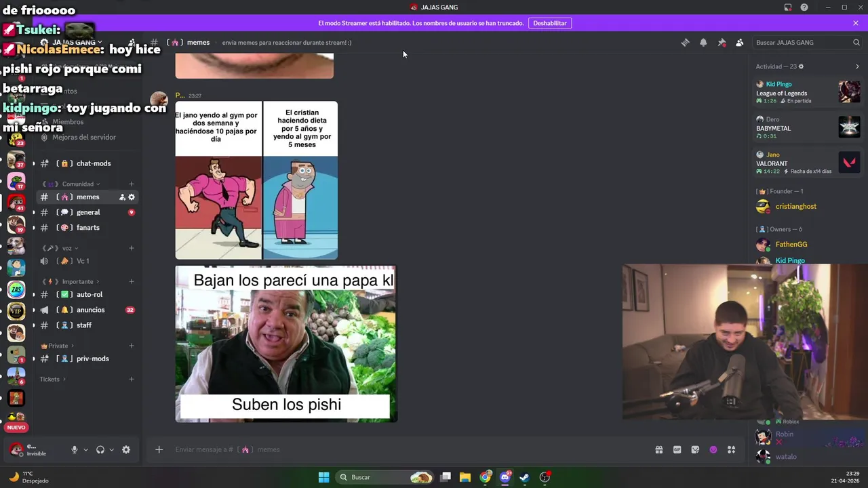Add a channel to voz category
The height and width of the screenshot is (488, 868).
[132, 248]
